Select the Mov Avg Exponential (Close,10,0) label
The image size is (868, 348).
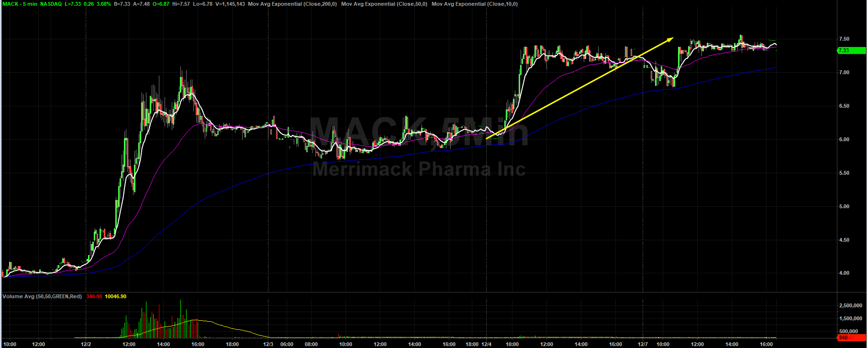tap(474, 4)
